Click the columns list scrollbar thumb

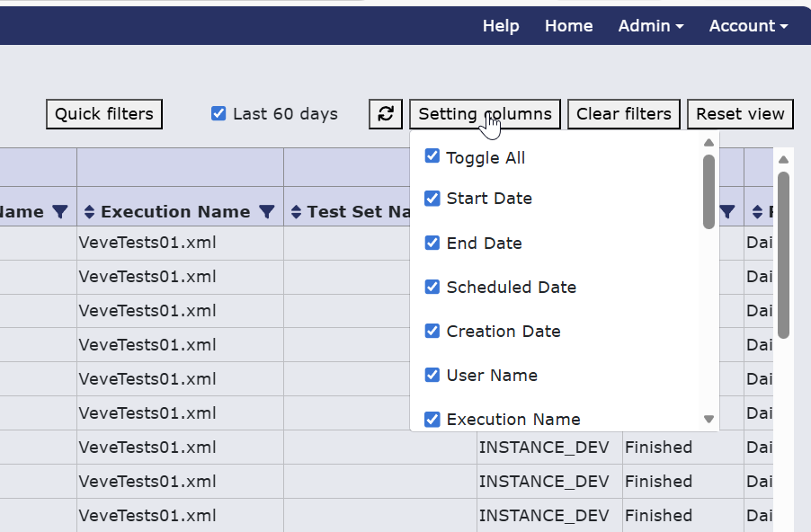[709, 191]
